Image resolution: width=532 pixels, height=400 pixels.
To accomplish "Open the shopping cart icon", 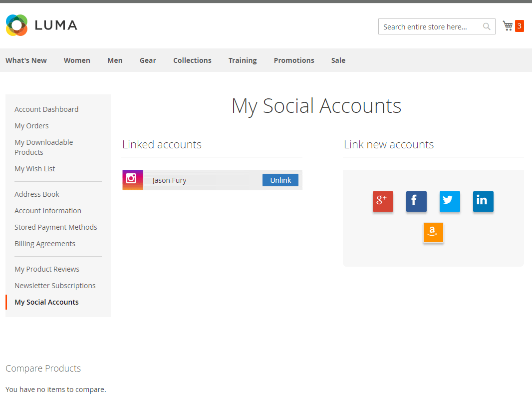I will tap(508, 26).
